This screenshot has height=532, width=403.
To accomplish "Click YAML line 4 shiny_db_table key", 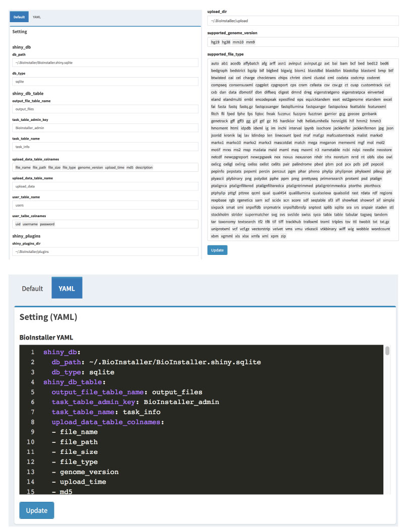I will pyautogui.click(x=74, y=382).
